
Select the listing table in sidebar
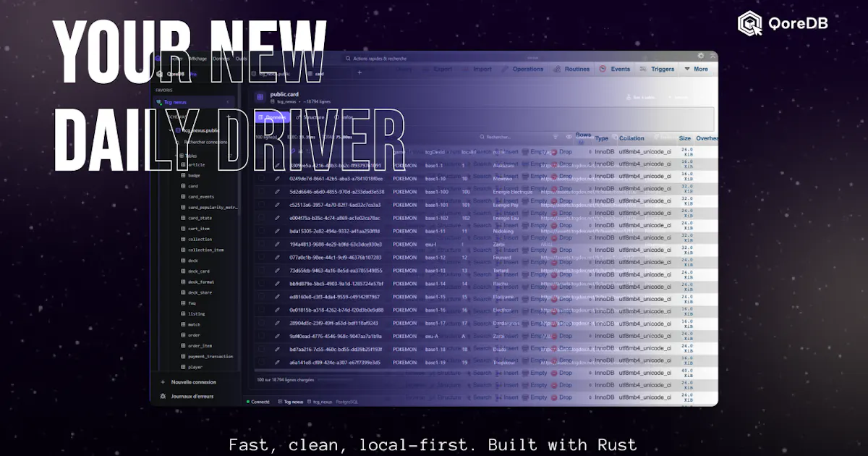[196, 313]
